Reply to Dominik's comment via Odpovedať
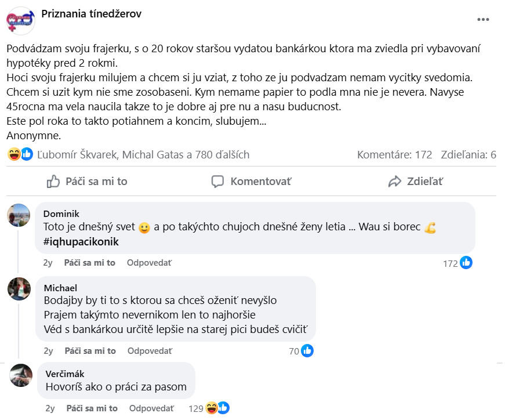The width and height of the screenshot is (505, 420). (150, 263)
